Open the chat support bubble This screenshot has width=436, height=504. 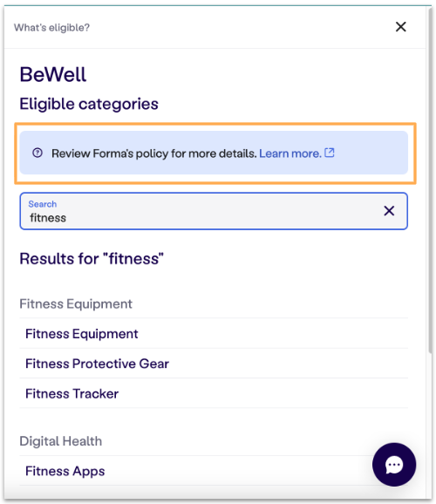pos(394,464)
